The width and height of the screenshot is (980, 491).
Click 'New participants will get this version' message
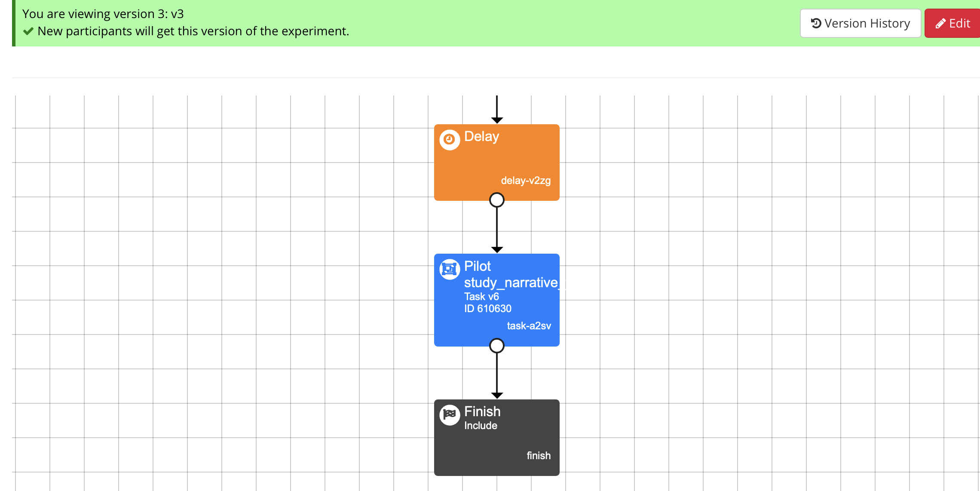click(193, 31)
